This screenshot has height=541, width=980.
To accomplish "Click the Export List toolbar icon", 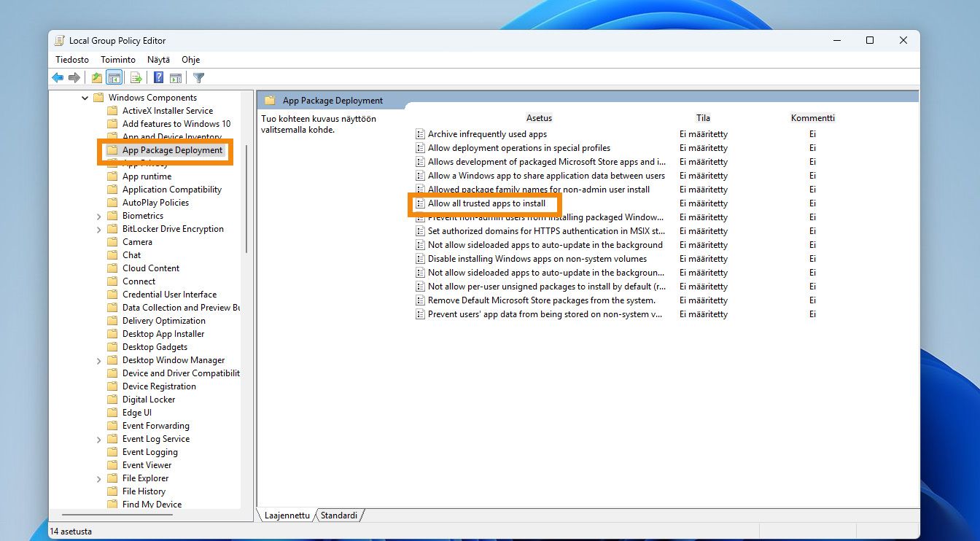I will [x=136, y=78].
